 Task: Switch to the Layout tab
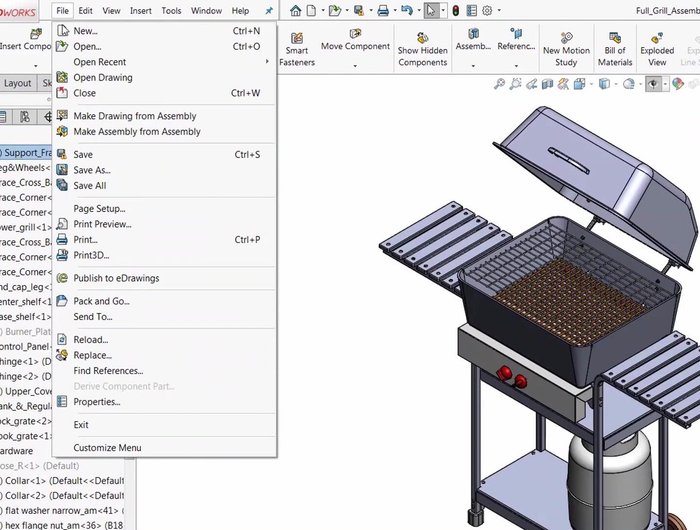coord(17,84)
